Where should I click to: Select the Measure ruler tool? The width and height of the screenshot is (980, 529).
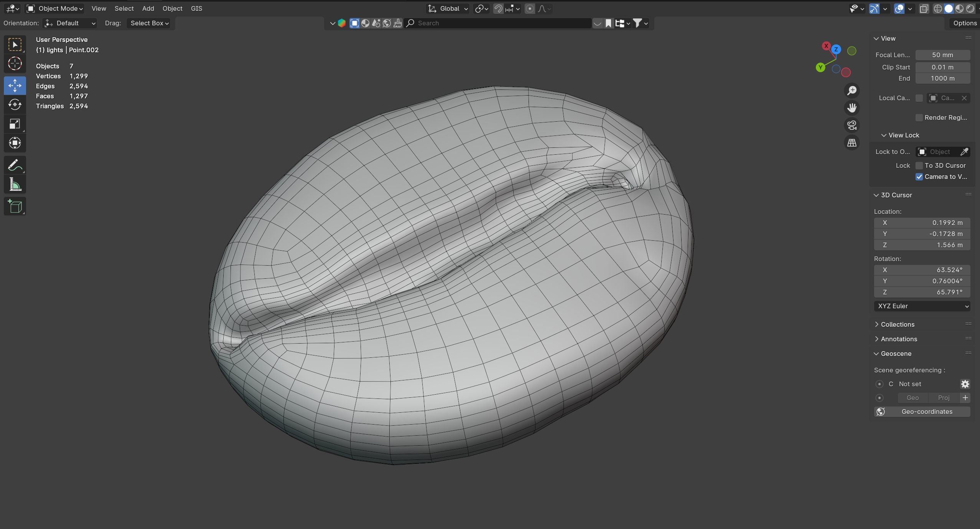15,185
